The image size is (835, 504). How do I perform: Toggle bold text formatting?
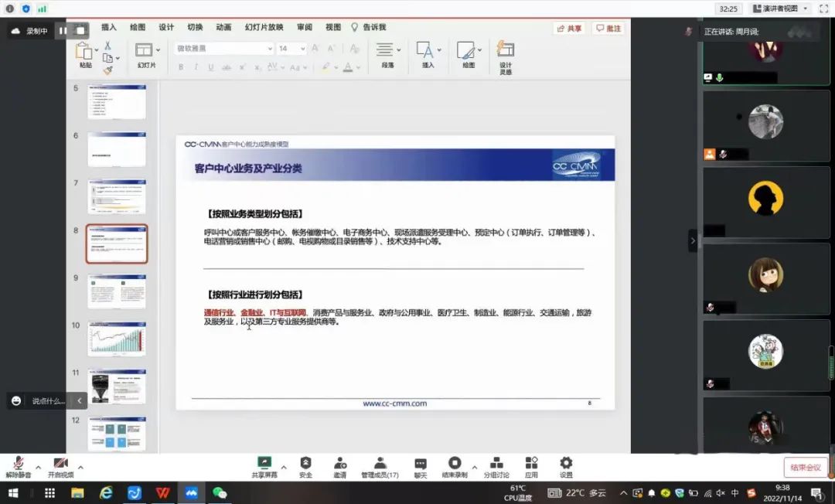[181, 67]
